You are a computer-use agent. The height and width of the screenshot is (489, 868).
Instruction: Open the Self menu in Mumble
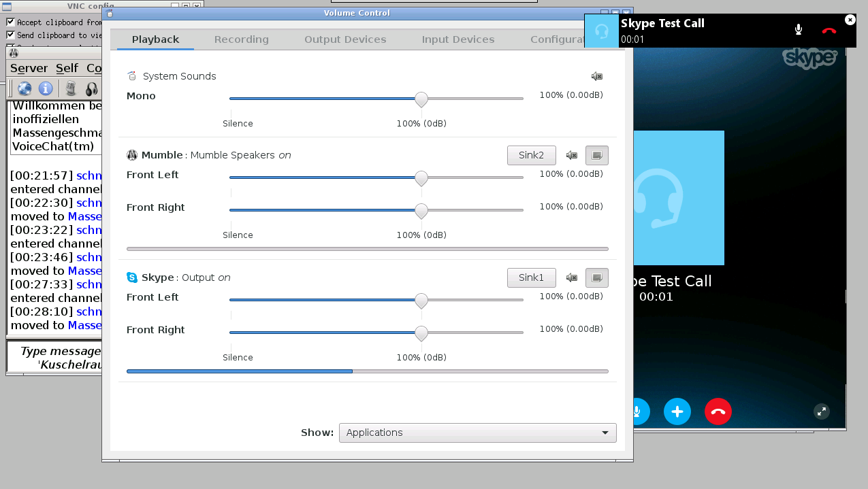coord(67,68)
